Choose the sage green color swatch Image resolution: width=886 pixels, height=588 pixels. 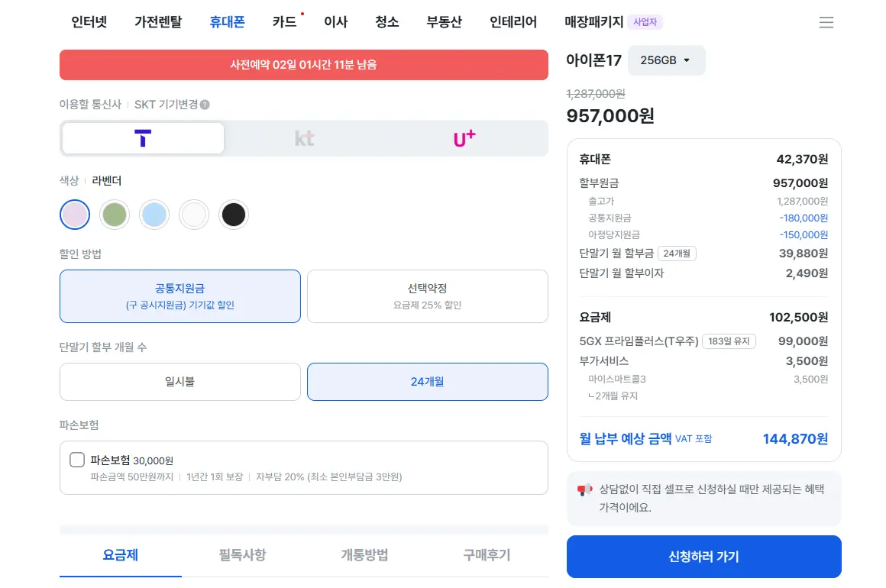(115, 215)
